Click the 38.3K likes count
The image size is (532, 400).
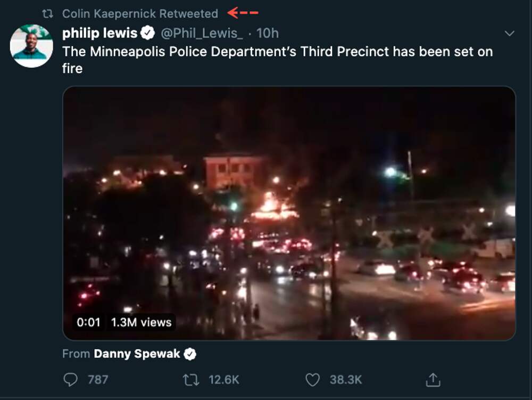coord(345,379)
